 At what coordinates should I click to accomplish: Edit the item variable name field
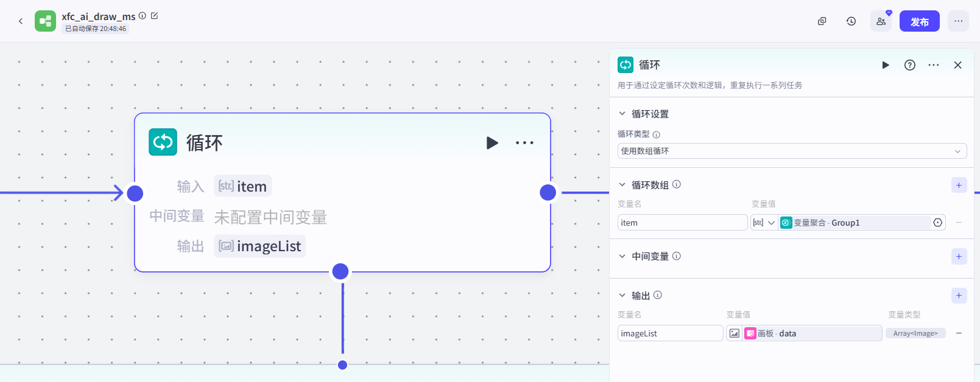click(x=682, y=223)
